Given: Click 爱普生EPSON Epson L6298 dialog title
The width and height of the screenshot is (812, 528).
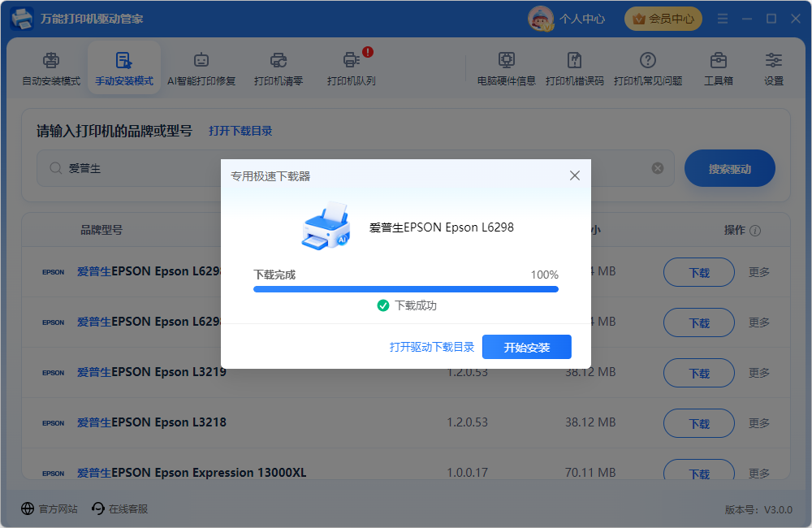Looking at the screenshot, I should 441,227.
